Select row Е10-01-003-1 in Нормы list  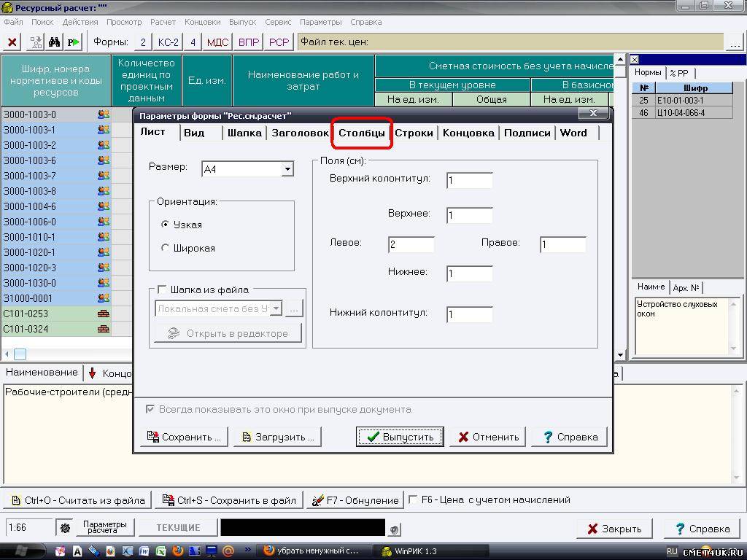[x=682, y=100]
